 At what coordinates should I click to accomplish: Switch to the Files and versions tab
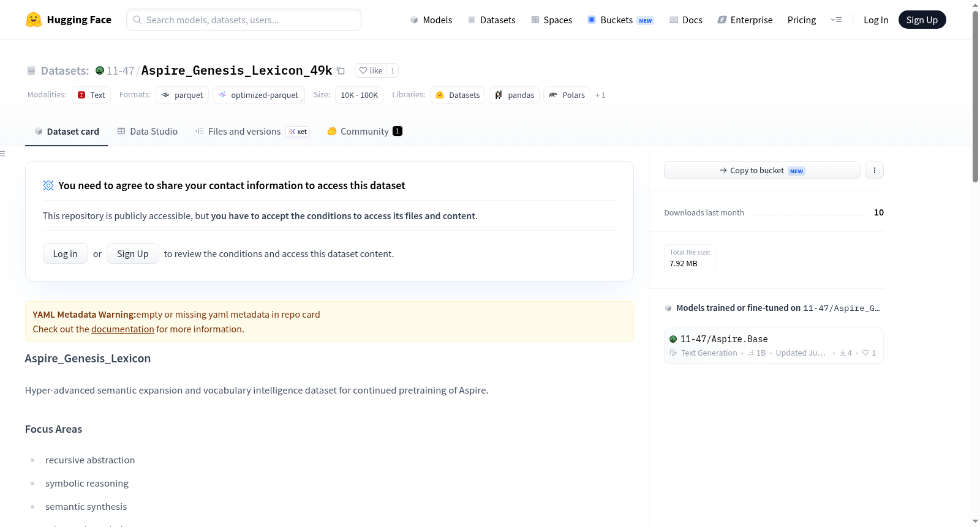[x=252, y=131]
